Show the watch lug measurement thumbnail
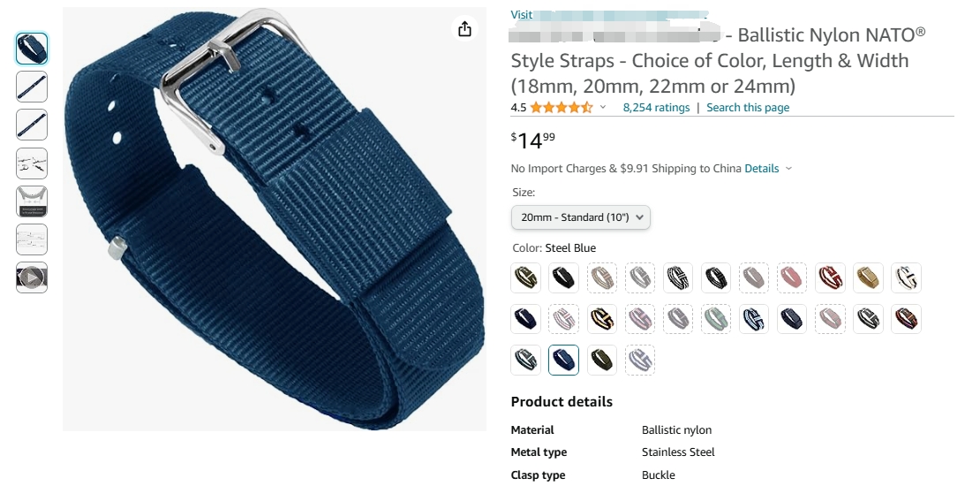Viewport: 980px width, 486px height. coord(31,201)
